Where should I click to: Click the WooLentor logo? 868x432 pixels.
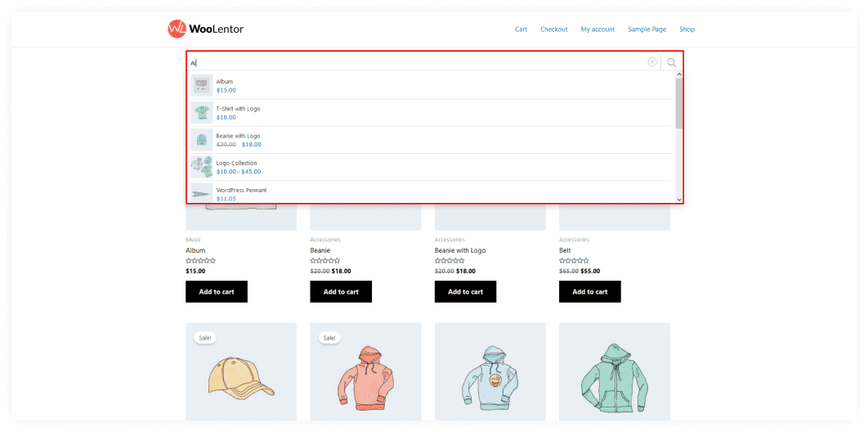point(205,29)
